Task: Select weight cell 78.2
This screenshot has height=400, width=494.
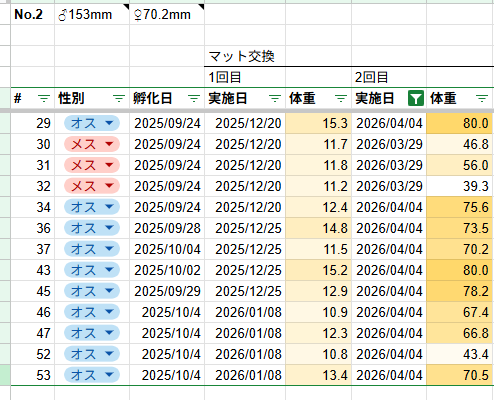Action: pos(460,291)
